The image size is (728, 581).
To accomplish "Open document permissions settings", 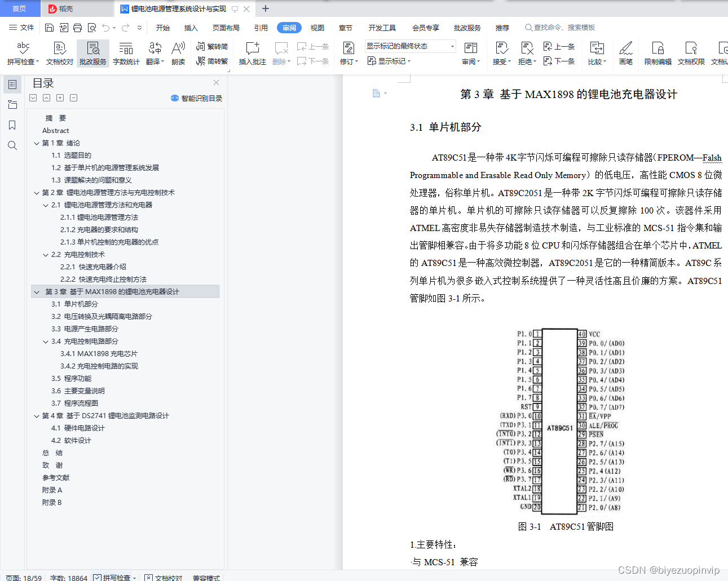I will [691, 54].
